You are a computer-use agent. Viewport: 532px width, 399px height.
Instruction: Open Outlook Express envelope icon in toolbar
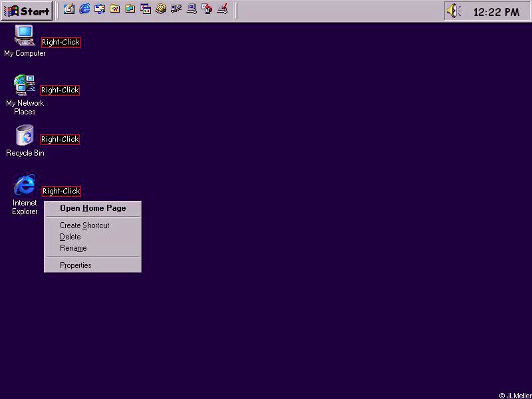pyautogui.click(x=100, y=9)
